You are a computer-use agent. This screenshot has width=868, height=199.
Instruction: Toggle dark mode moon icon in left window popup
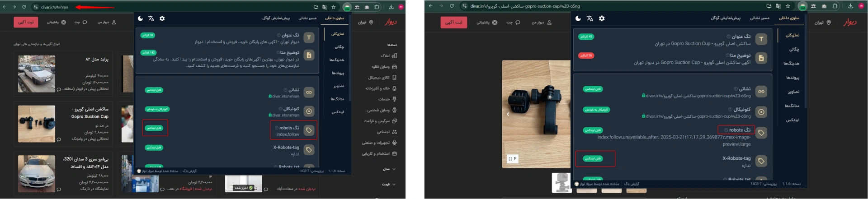(x=141, y=19)
